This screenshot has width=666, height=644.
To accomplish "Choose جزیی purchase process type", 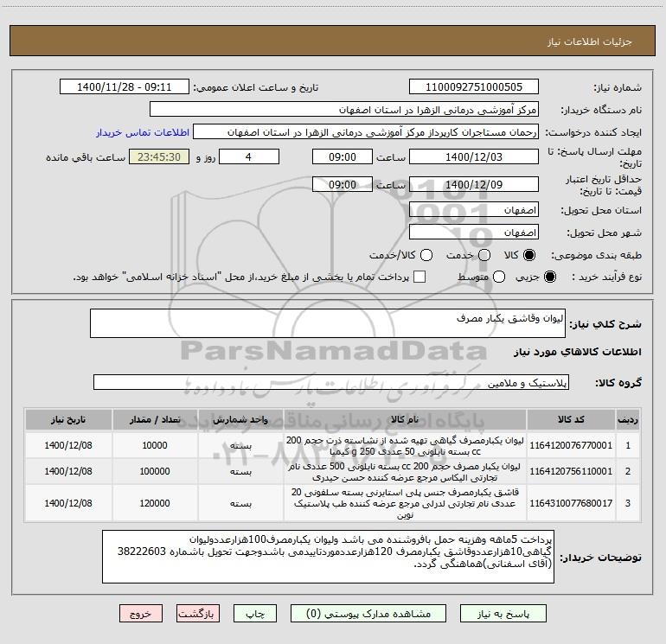I will [x=549, y=277].
